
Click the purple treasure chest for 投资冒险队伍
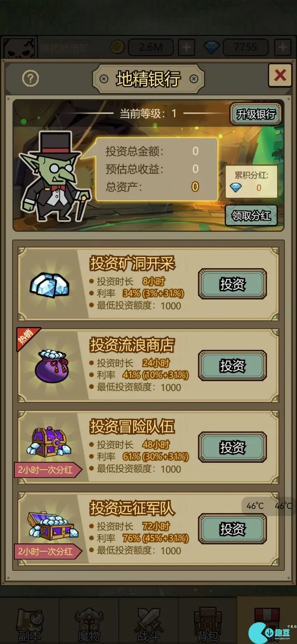(x=49, y=442)
